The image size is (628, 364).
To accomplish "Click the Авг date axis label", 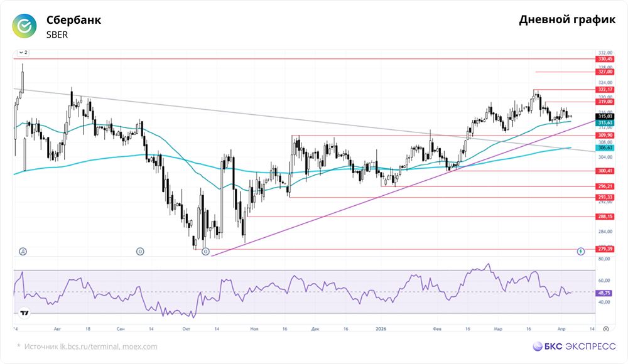I will tap(57, 329).
